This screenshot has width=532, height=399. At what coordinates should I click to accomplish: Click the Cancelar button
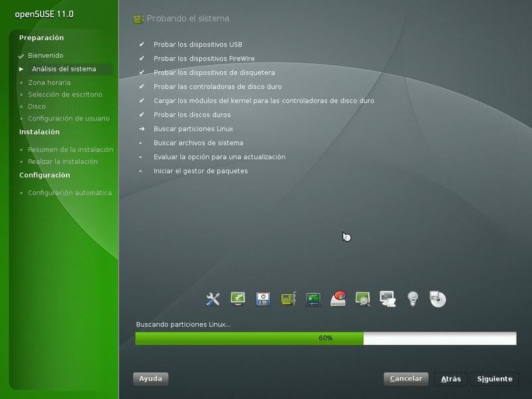(x=406, y=378)
